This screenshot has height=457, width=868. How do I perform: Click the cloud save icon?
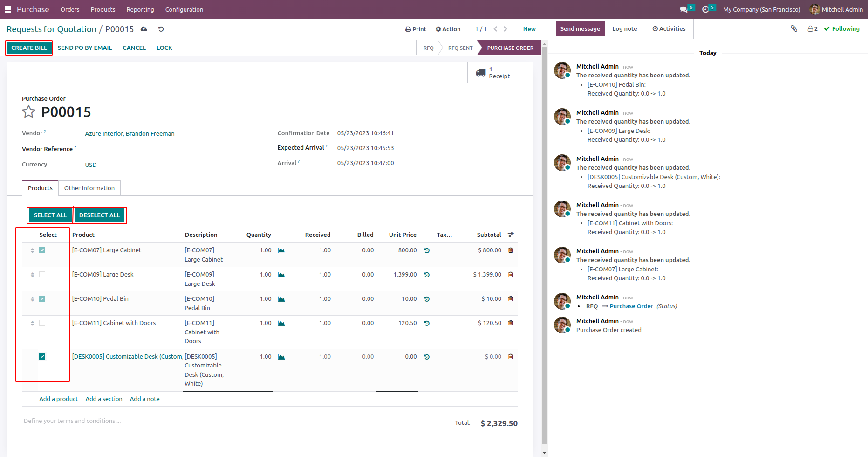point(144,29)
